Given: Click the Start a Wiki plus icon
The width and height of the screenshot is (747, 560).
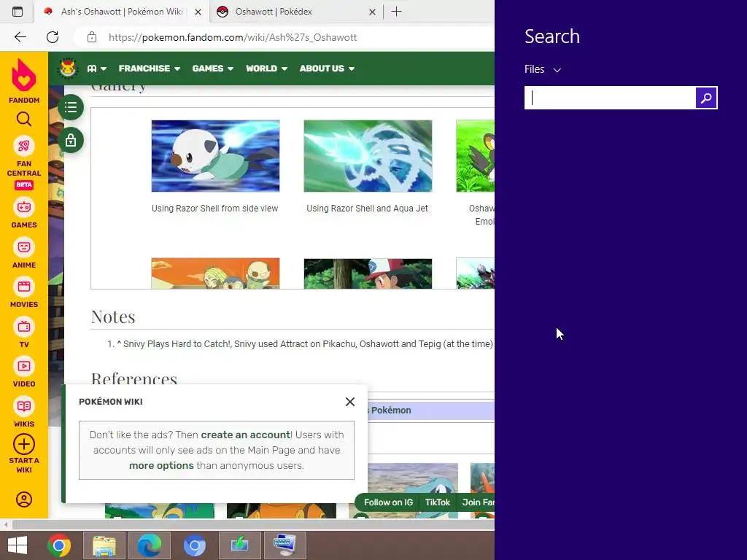Looking at the screenshot, I should tap(24, 444).
